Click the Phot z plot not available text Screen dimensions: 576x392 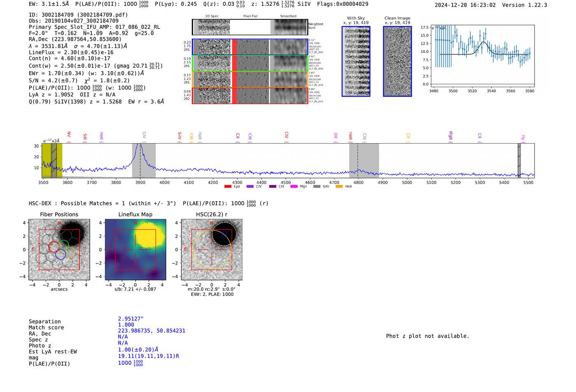coord(427,336)
